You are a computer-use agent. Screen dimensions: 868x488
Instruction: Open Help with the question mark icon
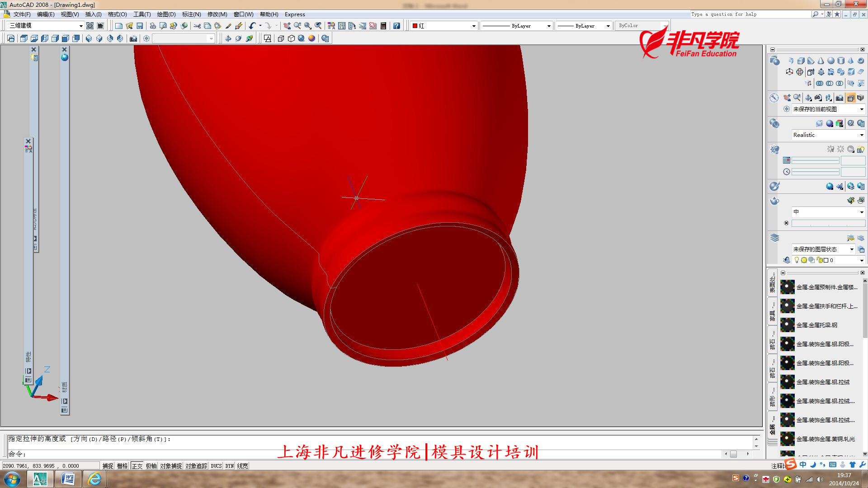point(396,26)
